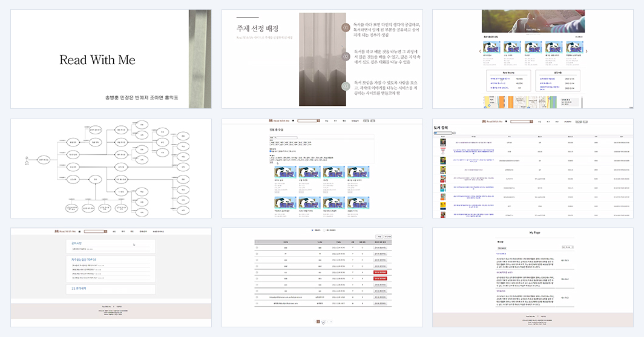Image resolution: width=644 pixels, height=337 pixels.
Task: Click the next arrow of the club carousel
Action: pos(586,51)
